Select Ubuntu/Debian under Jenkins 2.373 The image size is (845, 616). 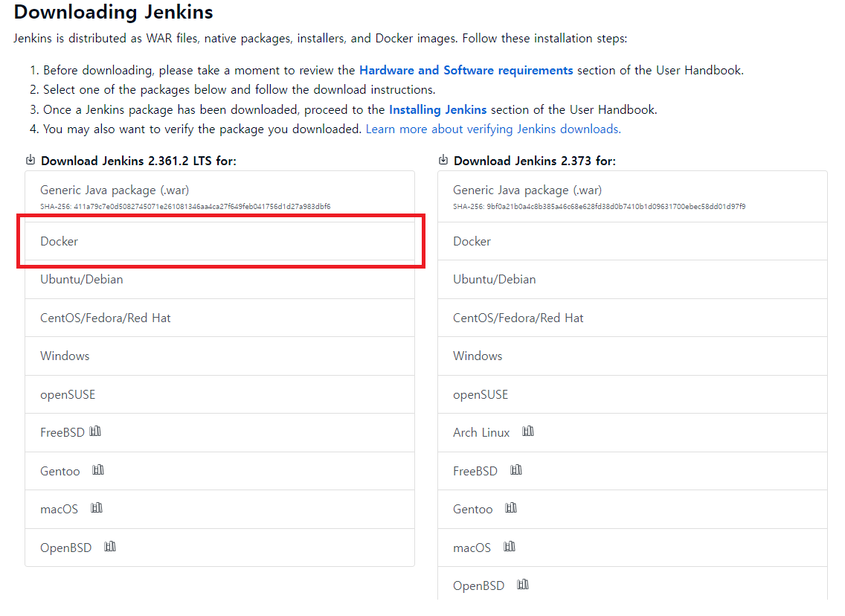tap(633, 280)
